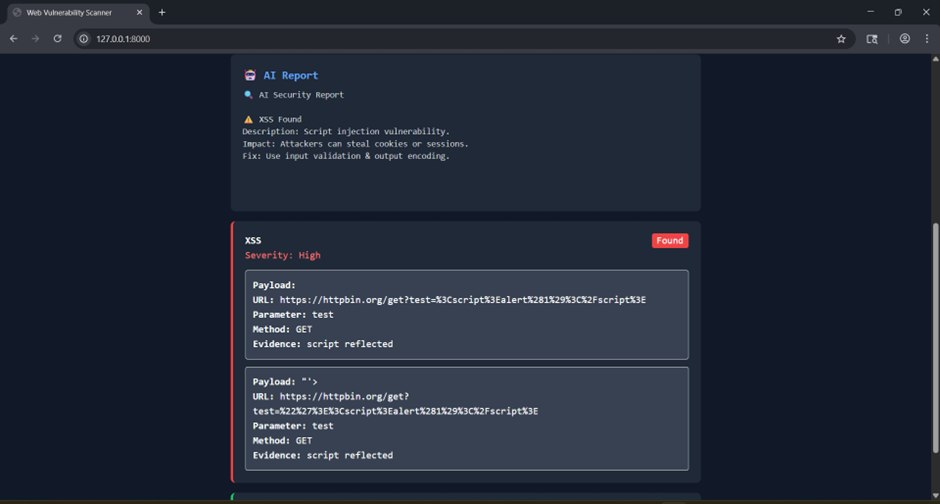Click 'Method: GET' in second payload box
Screen dimensions: 940x504
pyautogui.click(x=282, y=440)
